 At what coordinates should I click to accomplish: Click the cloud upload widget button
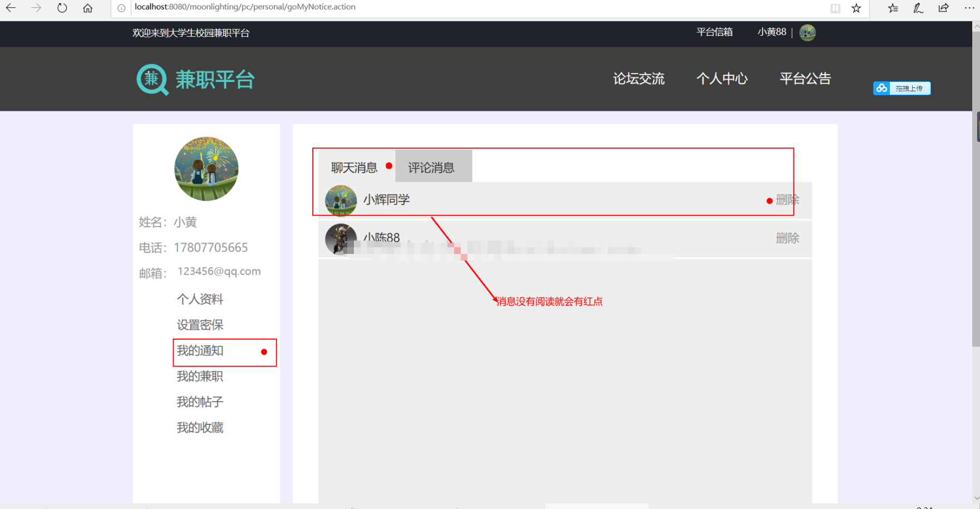pyautogui.click(x=902, y=88)
